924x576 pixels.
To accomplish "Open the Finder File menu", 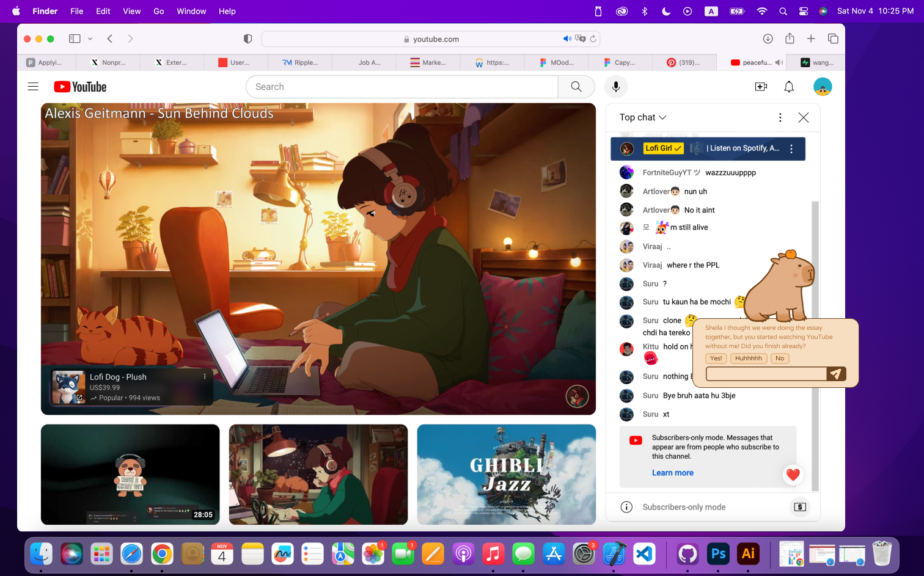I will click(x=76, y=11).
